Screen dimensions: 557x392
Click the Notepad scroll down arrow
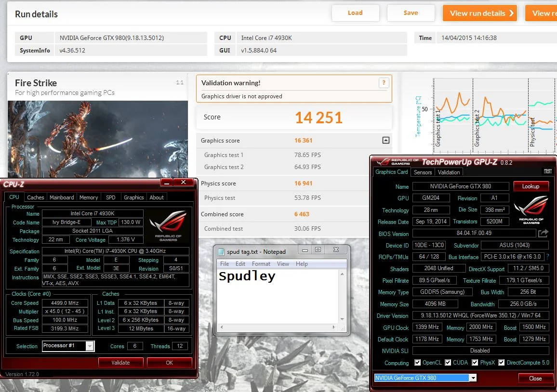pyautogui.click(x=342, y=319)
